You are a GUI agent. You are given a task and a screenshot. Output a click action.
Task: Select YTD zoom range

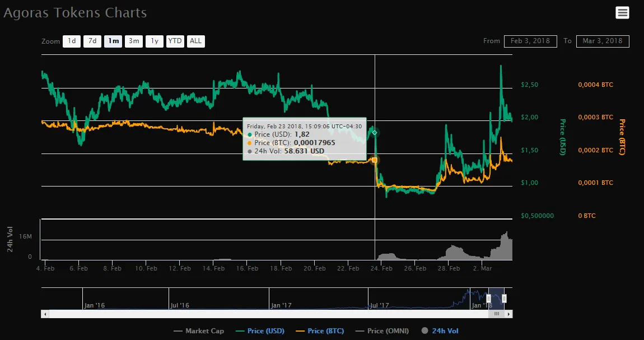[x=175, y=41]
